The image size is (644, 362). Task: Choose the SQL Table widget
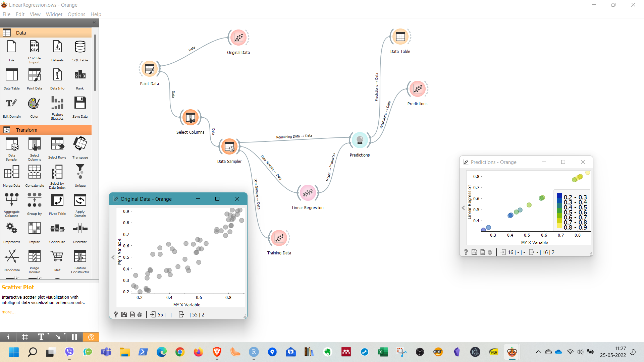(x=80, y=51)
